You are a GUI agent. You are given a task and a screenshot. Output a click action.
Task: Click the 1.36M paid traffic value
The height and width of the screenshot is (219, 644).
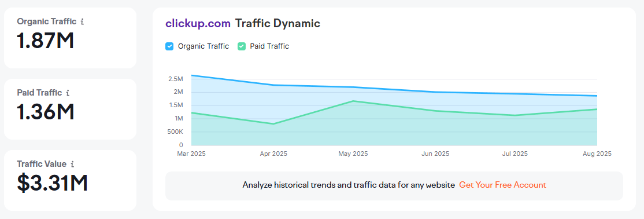[46, 112]
